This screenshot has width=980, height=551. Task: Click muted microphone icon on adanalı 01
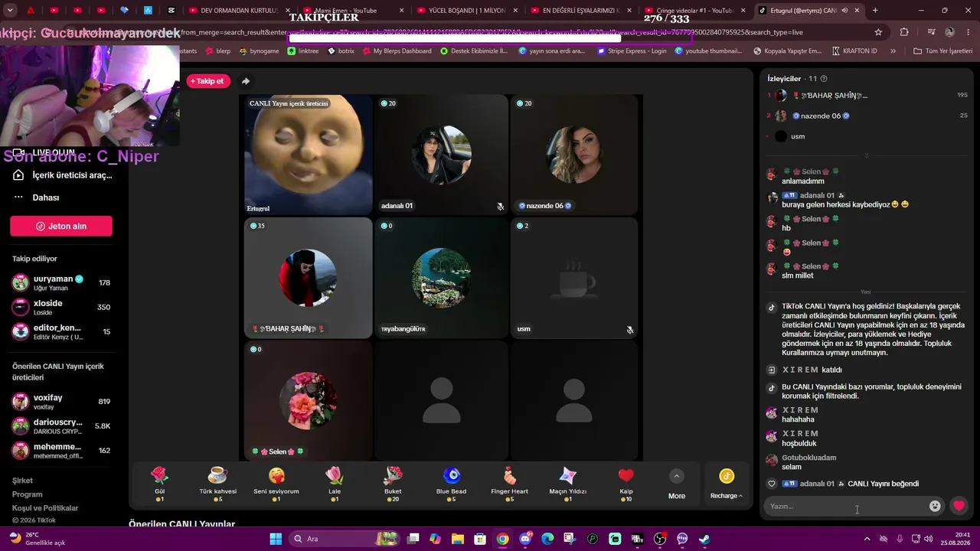click(x=500, y=206)
